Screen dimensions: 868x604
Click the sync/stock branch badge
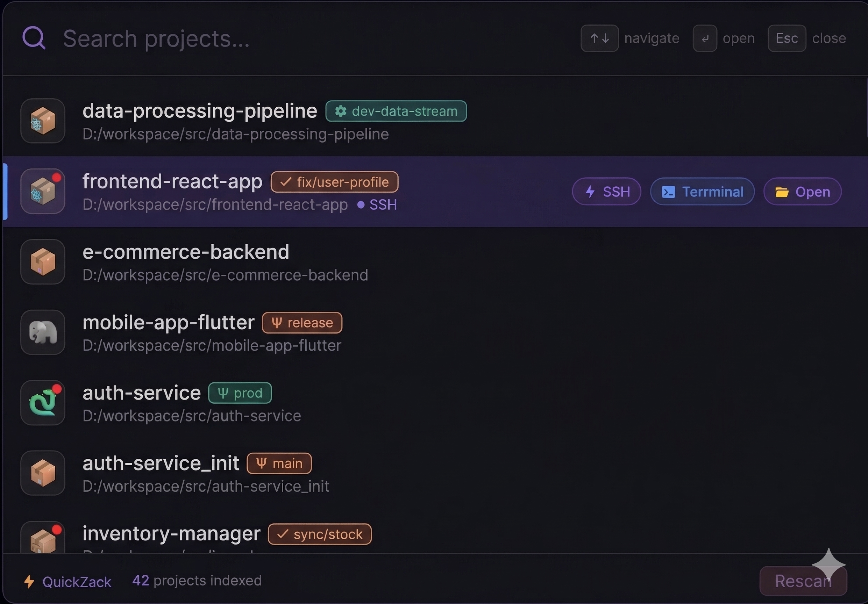click(x=320, y=534)
